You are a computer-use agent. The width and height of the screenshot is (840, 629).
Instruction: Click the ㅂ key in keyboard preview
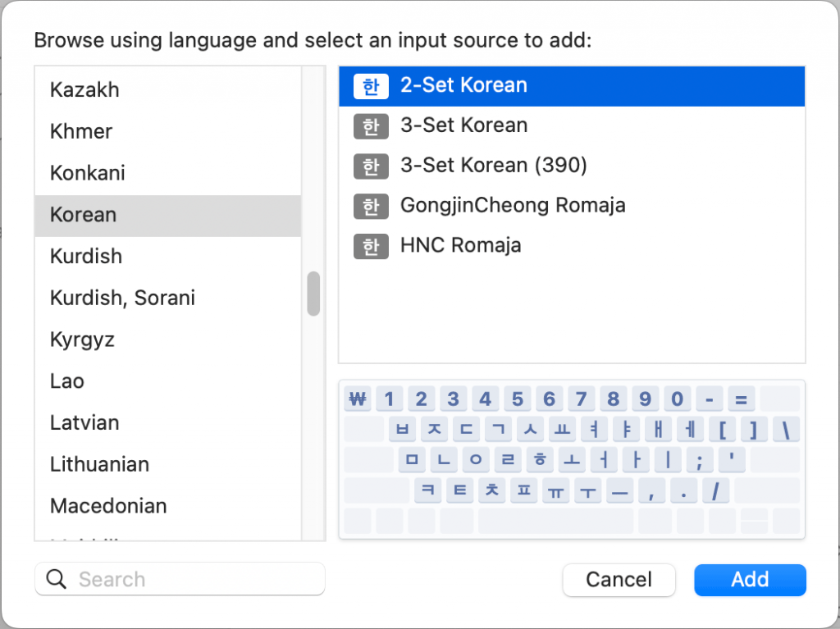402,430
